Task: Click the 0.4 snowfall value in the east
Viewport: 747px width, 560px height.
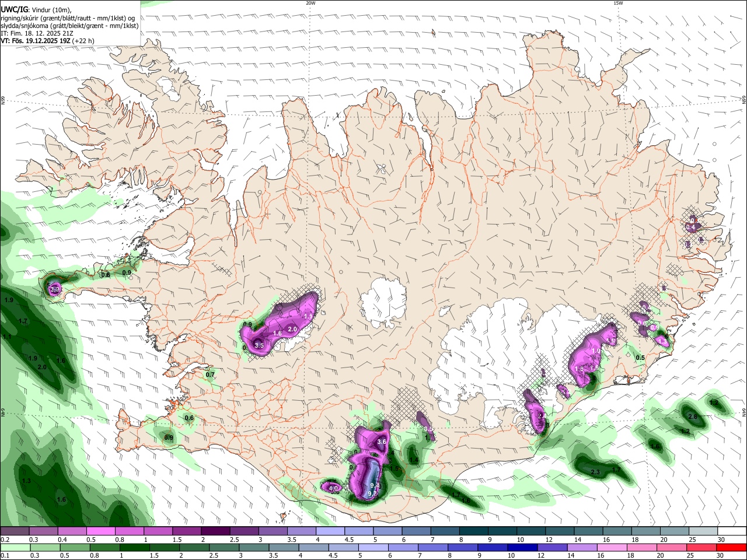Action: [x=691, y=227]
